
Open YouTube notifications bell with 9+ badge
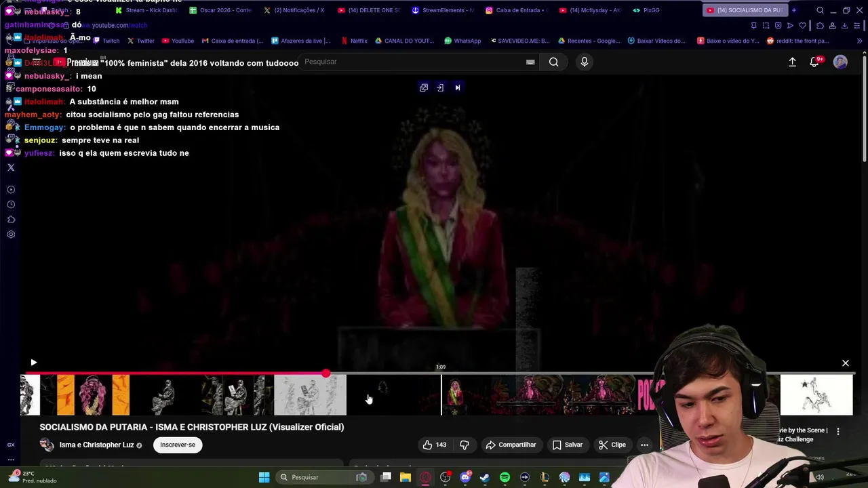click(815, 62)
